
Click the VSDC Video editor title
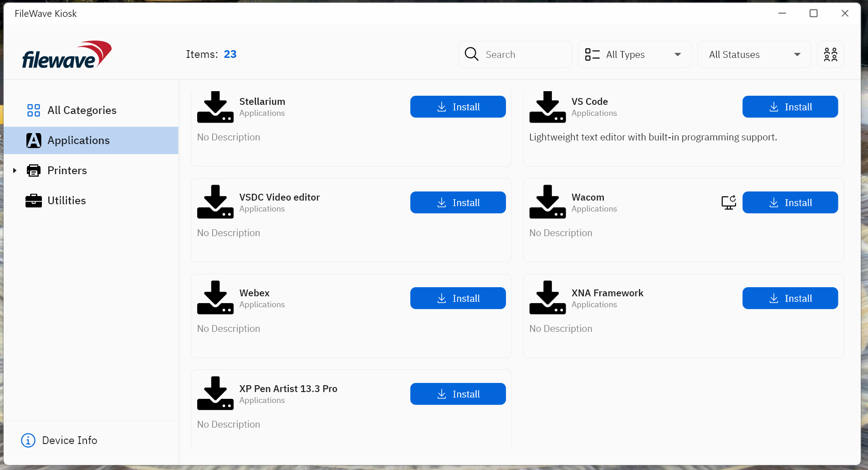click(280, 197)
